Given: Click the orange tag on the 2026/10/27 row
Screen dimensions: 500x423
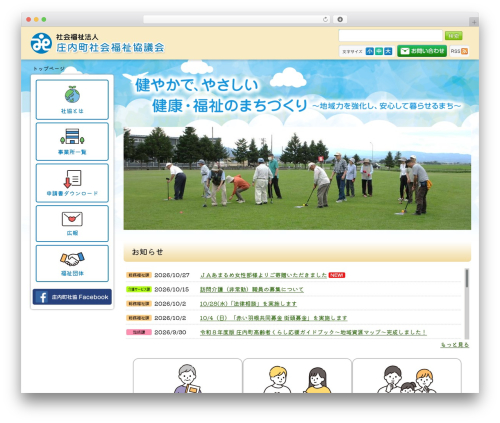Looking at the screenshot, I should [139, 275].
